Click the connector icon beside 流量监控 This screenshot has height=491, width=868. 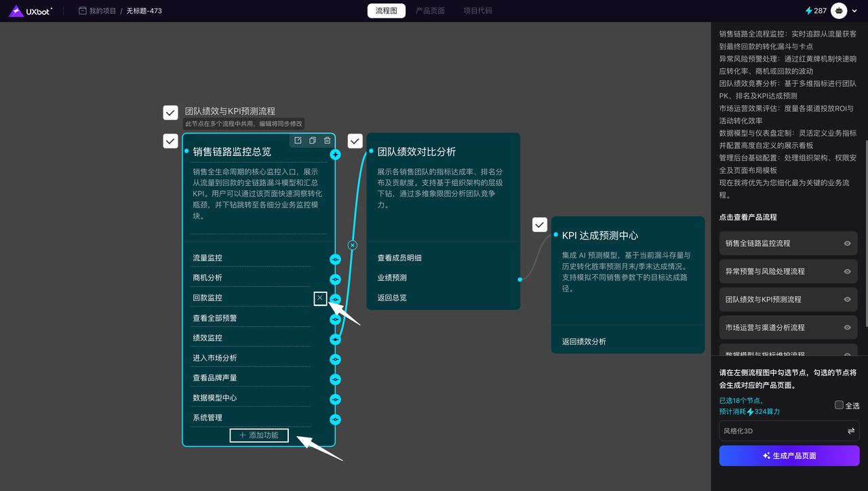tap(335, 260)
